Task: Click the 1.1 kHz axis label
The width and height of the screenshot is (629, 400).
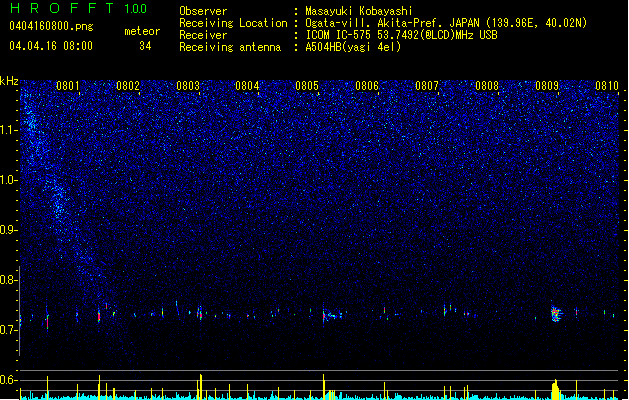Action: click(x=8, y=130)
